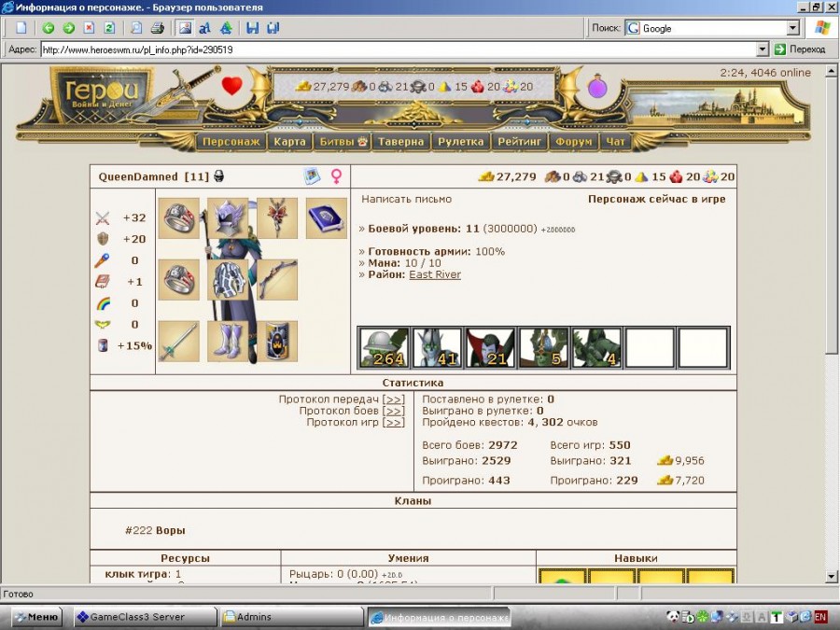Click the sword equipment icon

pos(179,342)
